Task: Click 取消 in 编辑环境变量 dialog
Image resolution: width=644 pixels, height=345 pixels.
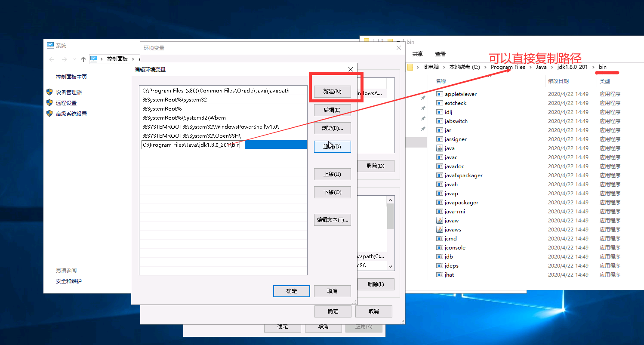Action: pyautogui.click(x=332, y=291)
